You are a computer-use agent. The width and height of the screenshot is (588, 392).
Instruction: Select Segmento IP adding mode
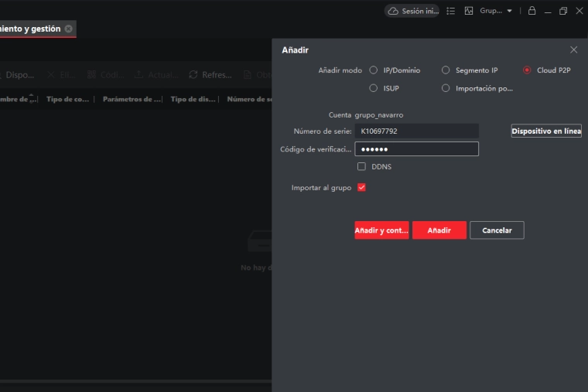pyautogui.click(x=446, y=70)
